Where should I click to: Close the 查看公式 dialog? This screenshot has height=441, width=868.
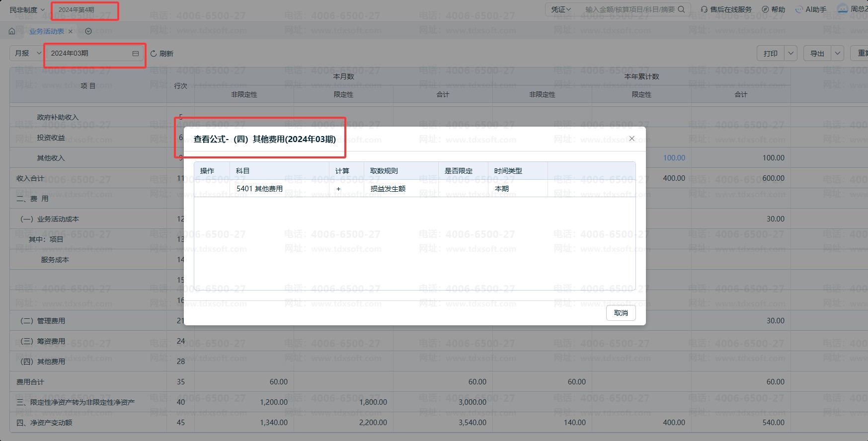631,139
